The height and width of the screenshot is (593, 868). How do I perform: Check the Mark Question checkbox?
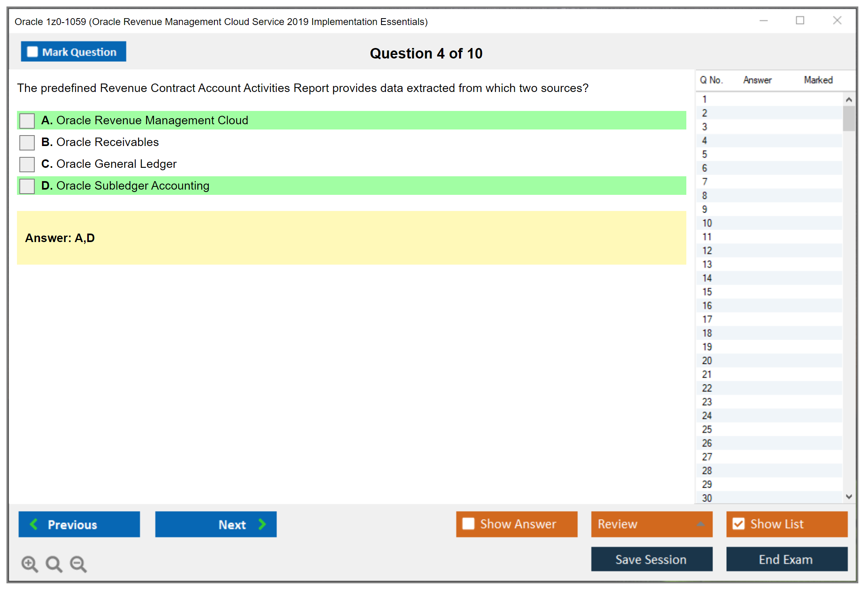pyautogui.click(x=32, y=51)
